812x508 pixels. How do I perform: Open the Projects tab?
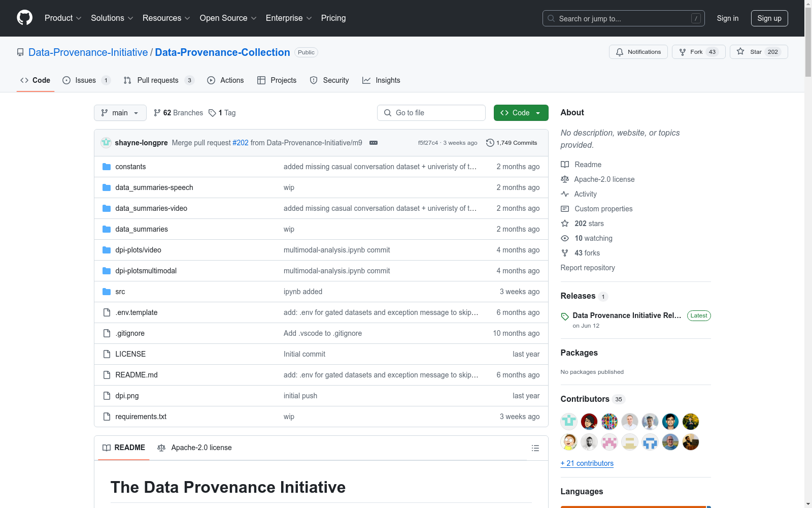(277, 80)
